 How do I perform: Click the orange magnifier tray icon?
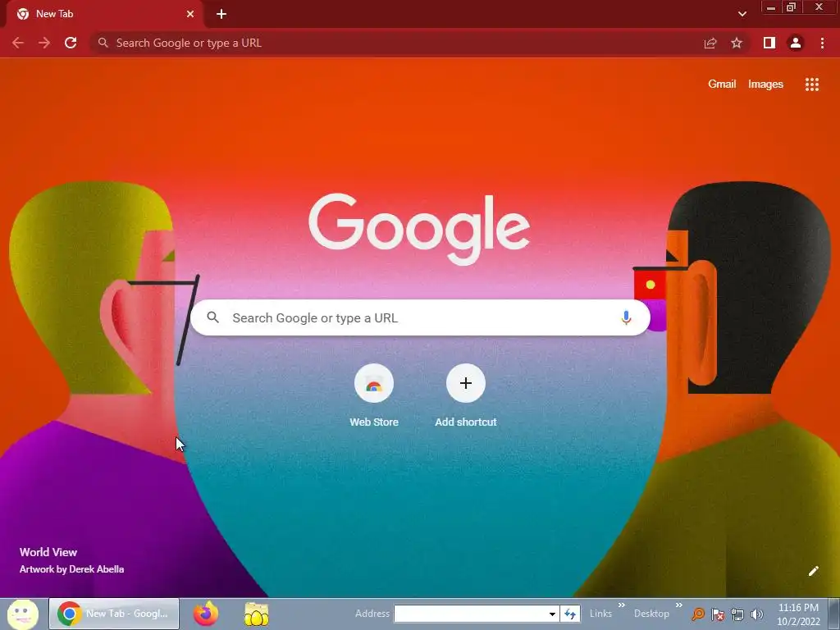click(x=697, y=614)
